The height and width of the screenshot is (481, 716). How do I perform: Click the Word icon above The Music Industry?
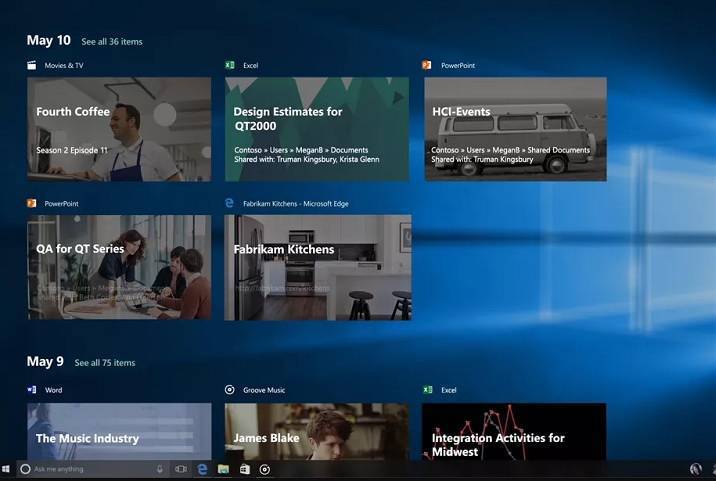tap(32, 390)
